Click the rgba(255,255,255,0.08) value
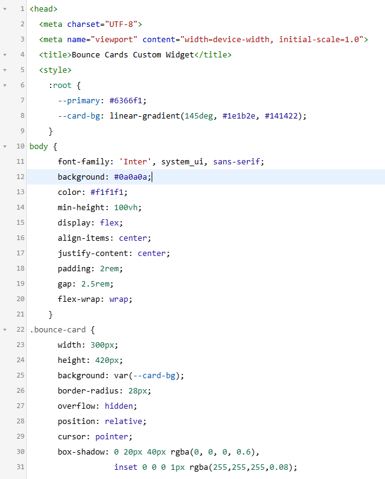385x479 pixels. click(x=241, y=467)
